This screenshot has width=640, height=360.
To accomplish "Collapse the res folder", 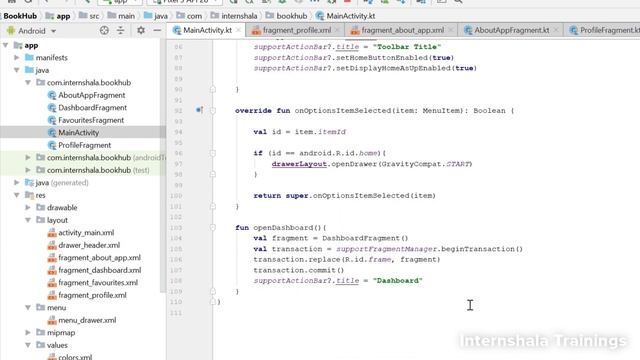I will click(17, 195).
